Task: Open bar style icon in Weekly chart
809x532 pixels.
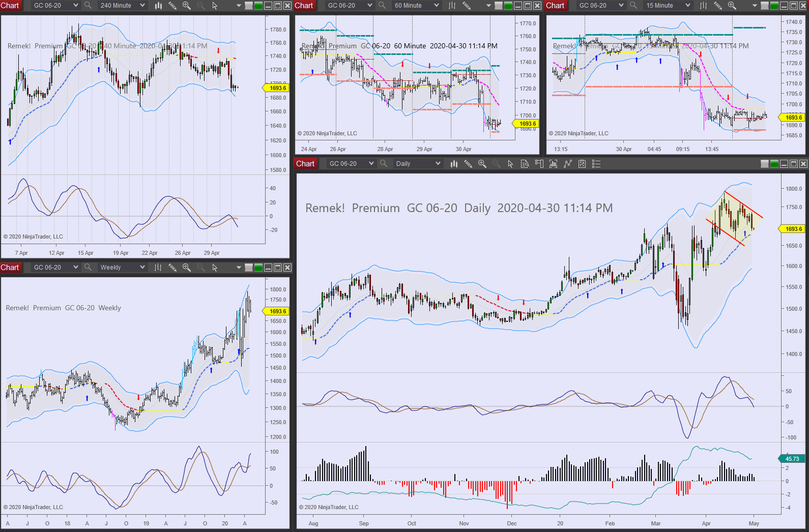Action: [x=158, y=268]
